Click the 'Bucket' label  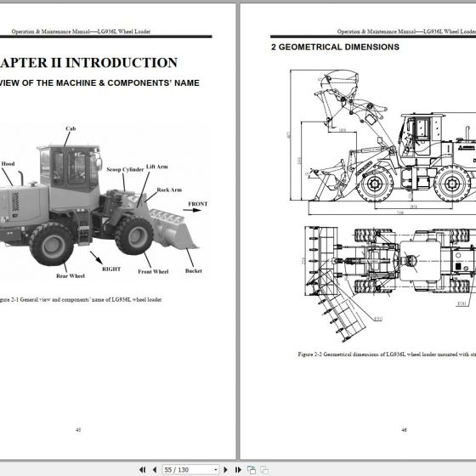[194, 270]
